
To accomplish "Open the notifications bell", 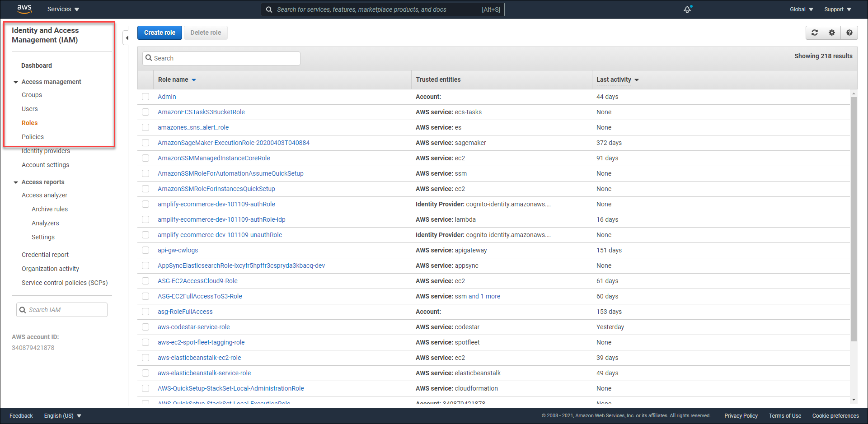I will 687,9.
